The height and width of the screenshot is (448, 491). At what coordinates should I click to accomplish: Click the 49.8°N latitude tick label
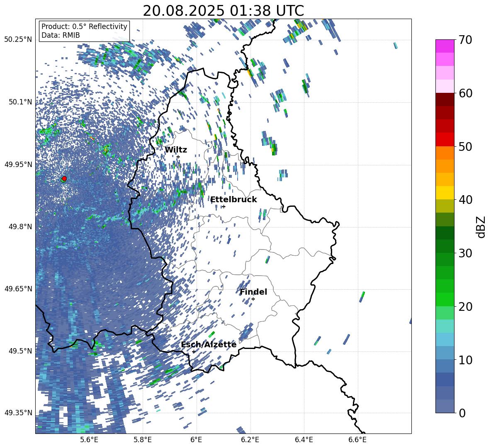pos(20,227)
